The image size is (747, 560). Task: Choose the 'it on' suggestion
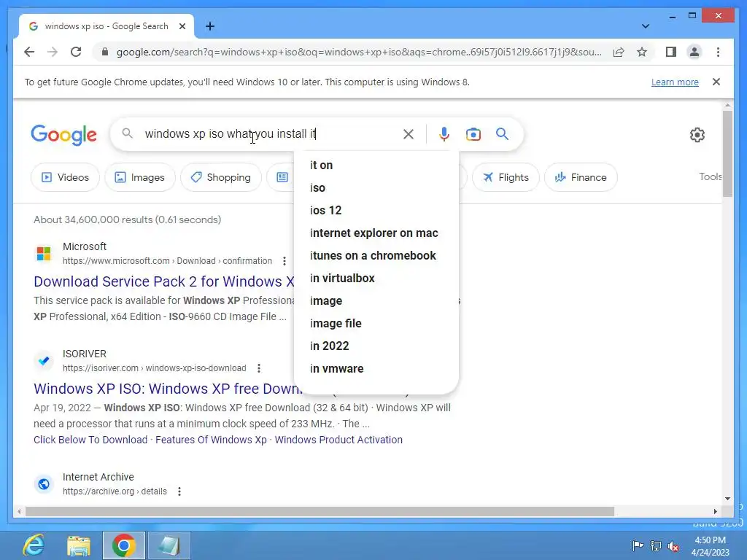376,166
